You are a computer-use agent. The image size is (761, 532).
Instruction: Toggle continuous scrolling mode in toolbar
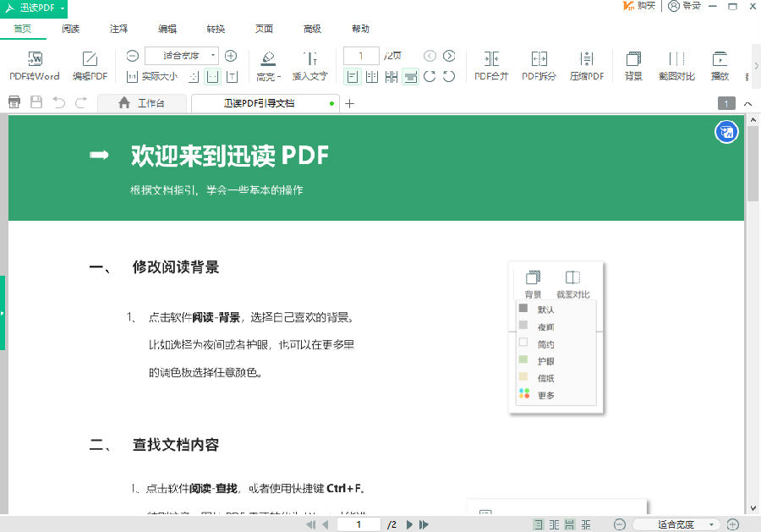click(411, 77)
